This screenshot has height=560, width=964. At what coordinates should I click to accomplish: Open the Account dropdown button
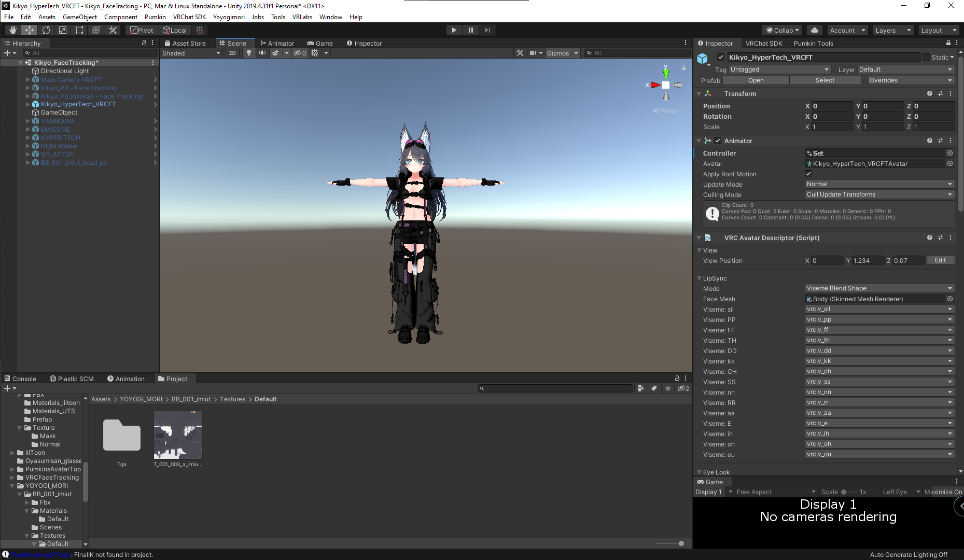[847, 30]
